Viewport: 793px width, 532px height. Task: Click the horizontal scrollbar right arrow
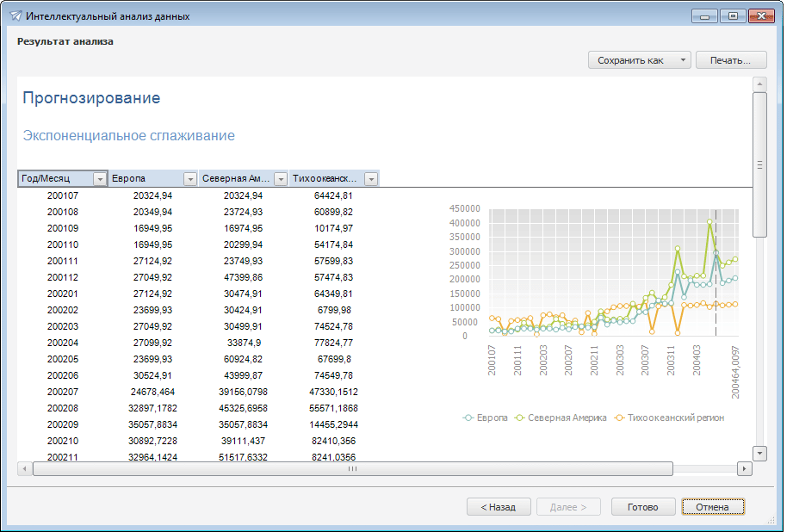coord(745,469)
